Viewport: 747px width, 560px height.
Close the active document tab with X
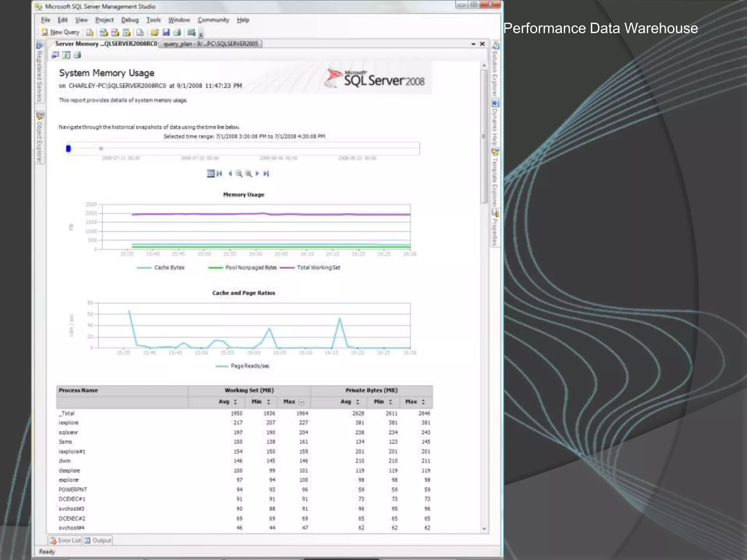(x=482, y=44)
